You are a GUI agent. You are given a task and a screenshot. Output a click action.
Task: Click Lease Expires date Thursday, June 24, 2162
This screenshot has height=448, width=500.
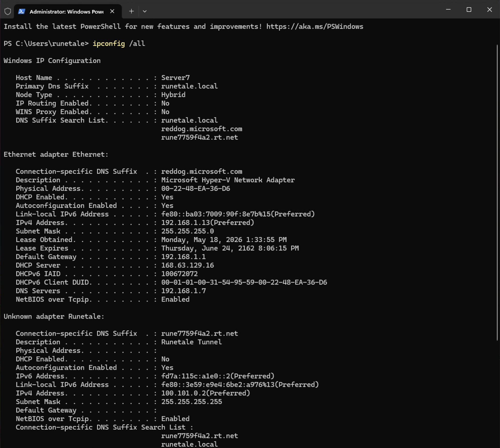point(208,248)
